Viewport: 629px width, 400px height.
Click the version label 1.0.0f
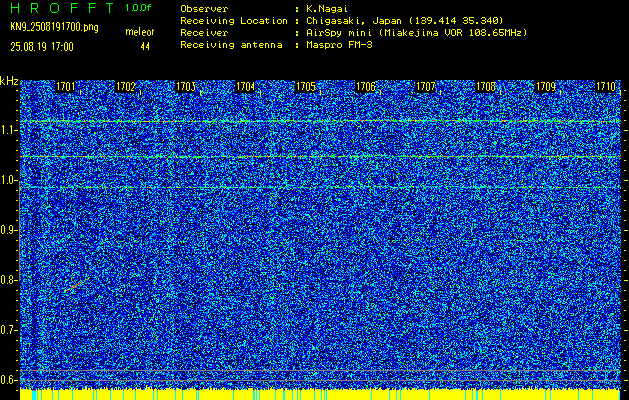(x=138, y=8)
